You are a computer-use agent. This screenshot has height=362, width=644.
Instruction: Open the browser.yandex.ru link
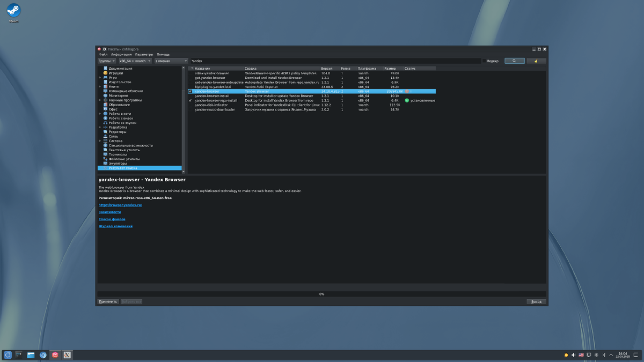(120, 205)
